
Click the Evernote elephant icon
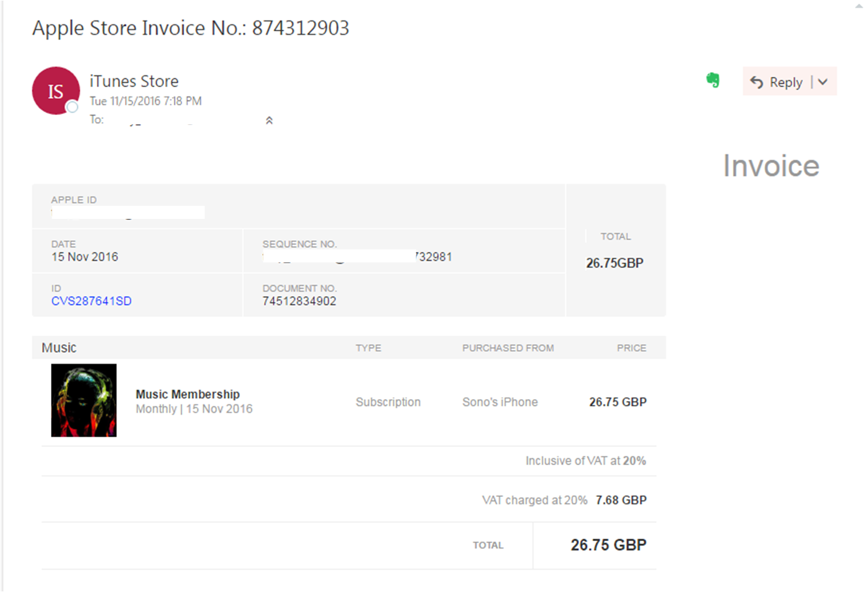(x=713, y=80)
